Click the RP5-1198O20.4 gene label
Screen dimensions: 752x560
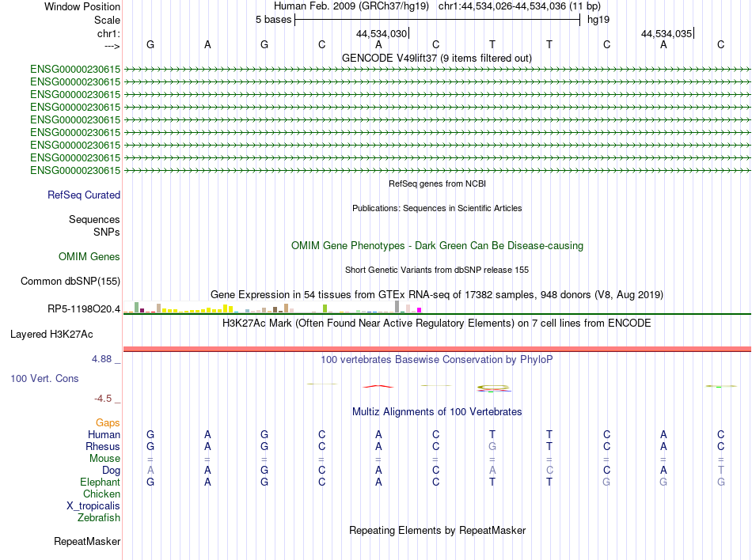[x=84, y=309]
